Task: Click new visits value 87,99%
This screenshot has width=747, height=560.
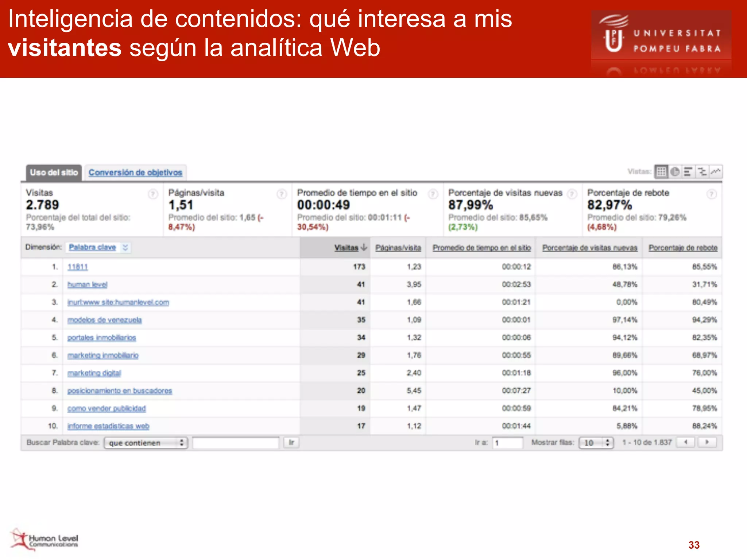Action: pos(471,205)
